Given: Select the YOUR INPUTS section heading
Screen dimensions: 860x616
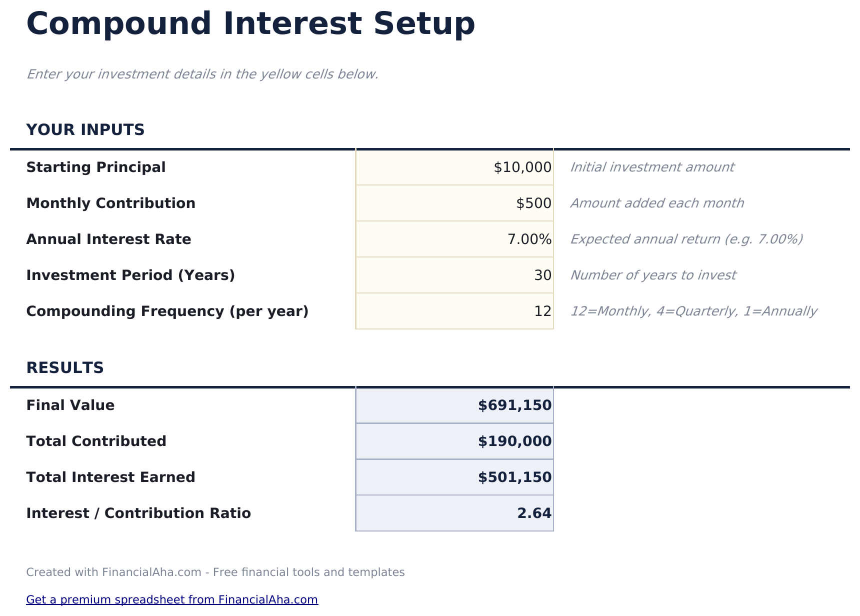Looking at the screenshot, I should [x=85, y=130].
